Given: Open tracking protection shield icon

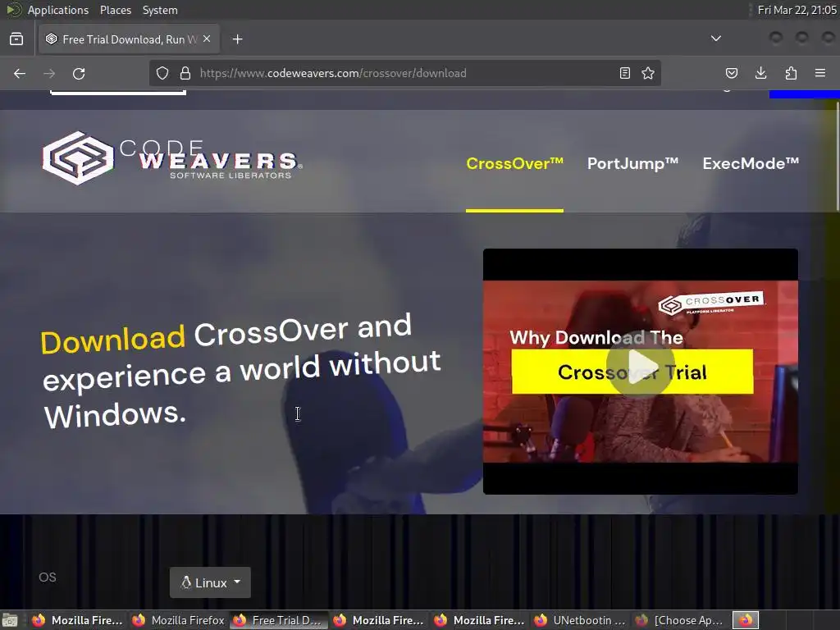Looking at the screenshot, I should pos(162,73).
